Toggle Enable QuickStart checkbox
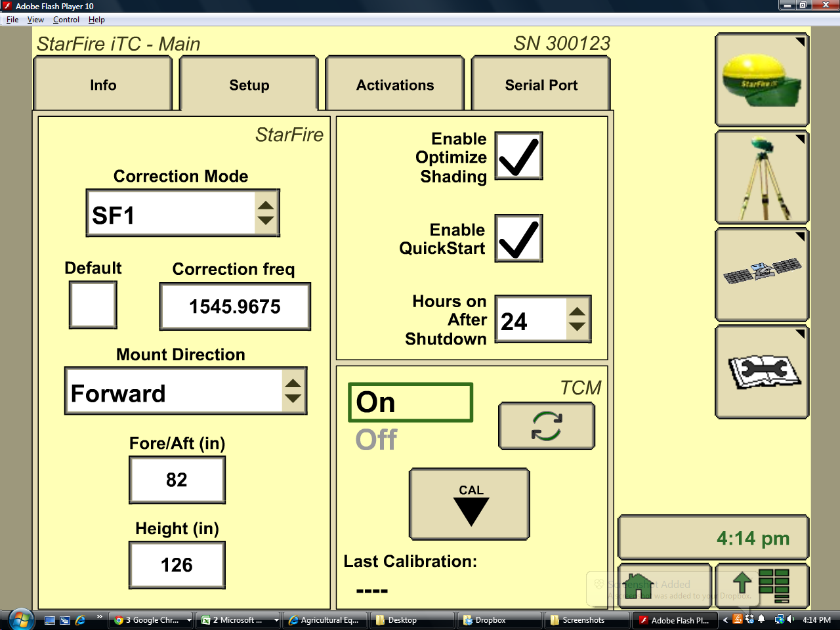The width and height of the screenshot is (840, 630). (x=518, y=238)
